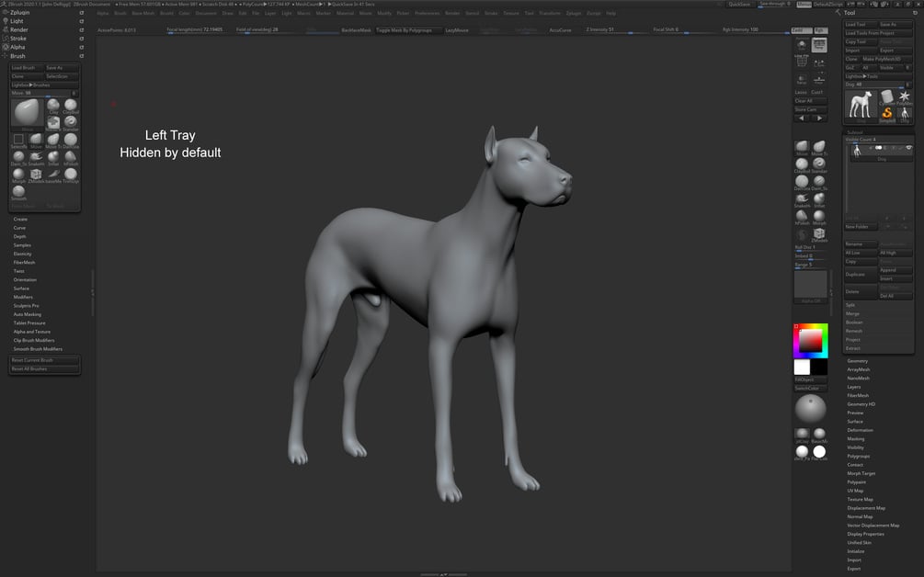This screenshot has height=577, width=924.
Task: Expand the Curve brush section
Action: [x=19, y=228]
